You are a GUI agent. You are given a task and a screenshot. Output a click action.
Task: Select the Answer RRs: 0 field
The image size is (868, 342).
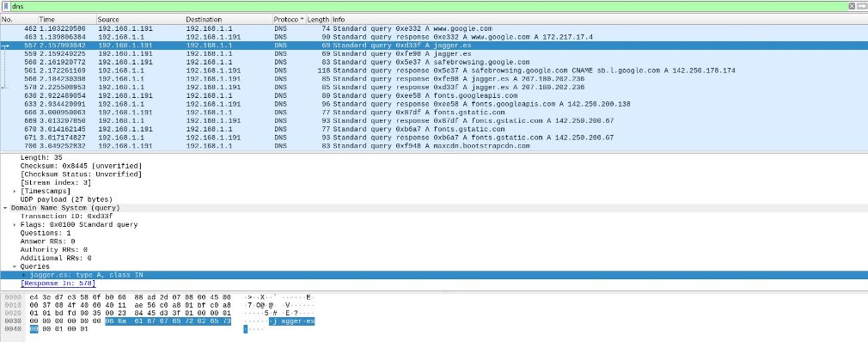point(47,241)
